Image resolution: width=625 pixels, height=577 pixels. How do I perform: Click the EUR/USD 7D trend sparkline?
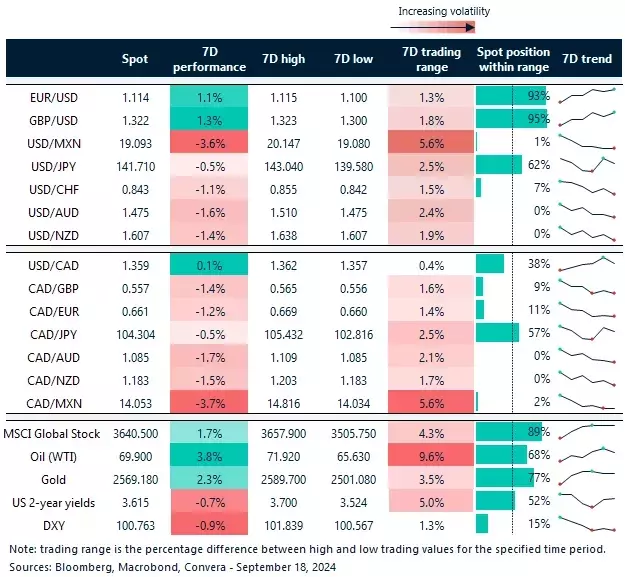click(586, 96)
